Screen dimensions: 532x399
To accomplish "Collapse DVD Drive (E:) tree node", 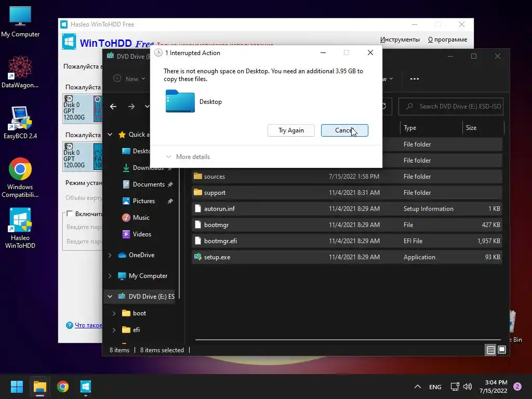I will [x=110, y=297].
